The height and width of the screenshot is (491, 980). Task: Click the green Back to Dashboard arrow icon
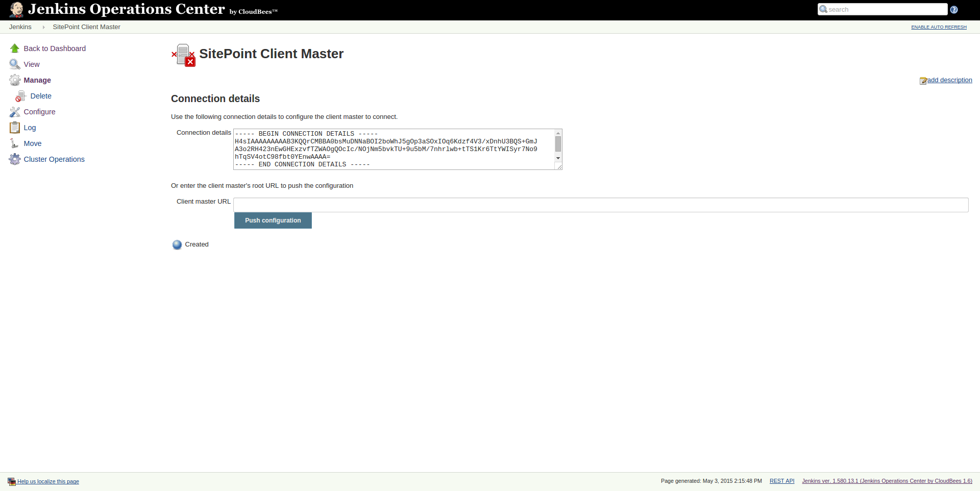(x=15, y=48)
